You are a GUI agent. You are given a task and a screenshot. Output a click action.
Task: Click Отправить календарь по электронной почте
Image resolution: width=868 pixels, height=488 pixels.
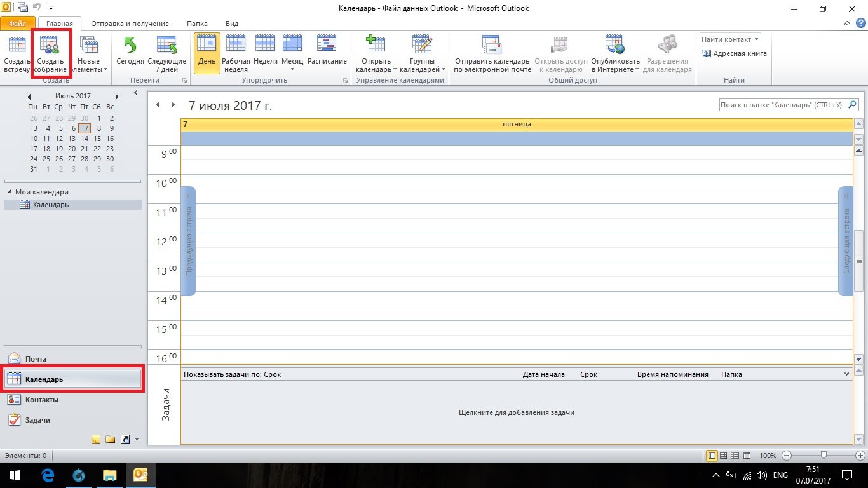(492, 55)
